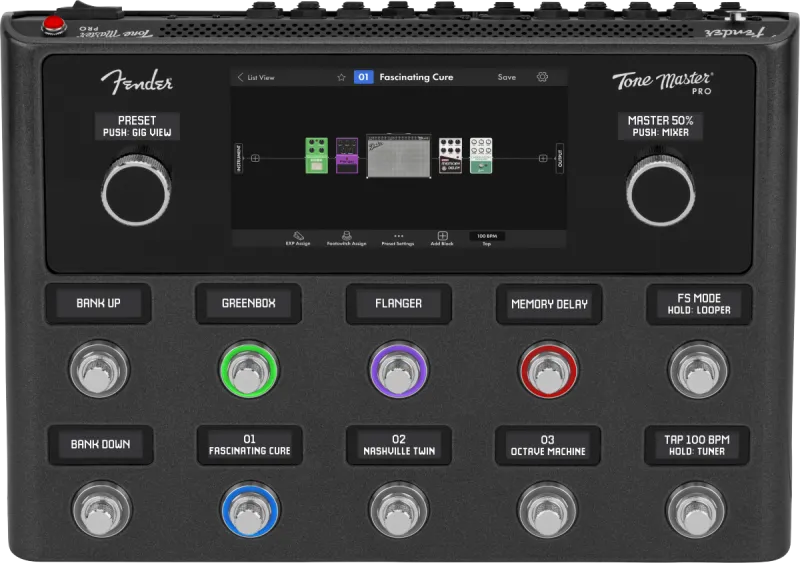Select the teal reverb pedal block
Viewport: 800px width, 563px height.
click(481, 156)
